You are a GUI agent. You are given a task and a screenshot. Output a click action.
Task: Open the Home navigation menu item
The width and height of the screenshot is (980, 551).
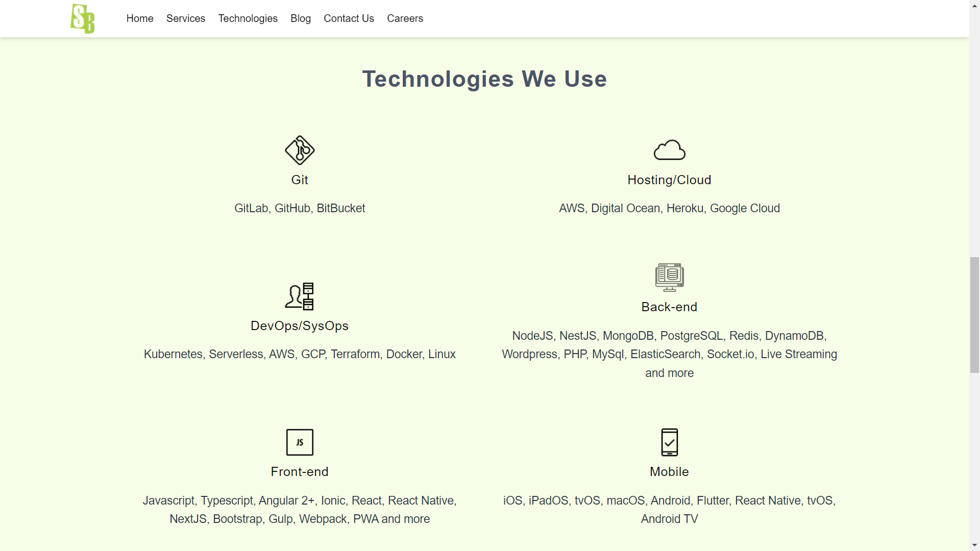pos(139,18)
